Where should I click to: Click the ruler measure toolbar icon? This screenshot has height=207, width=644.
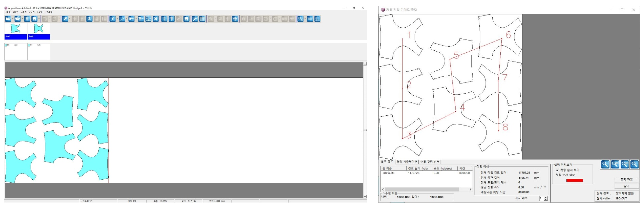click(x=310, y=19)
